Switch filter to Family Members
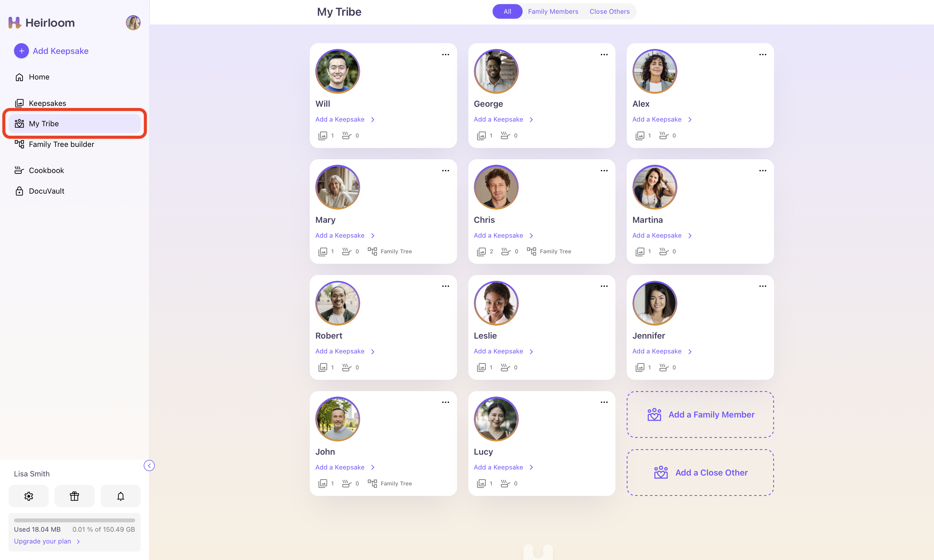 click(x=553, y=11)
